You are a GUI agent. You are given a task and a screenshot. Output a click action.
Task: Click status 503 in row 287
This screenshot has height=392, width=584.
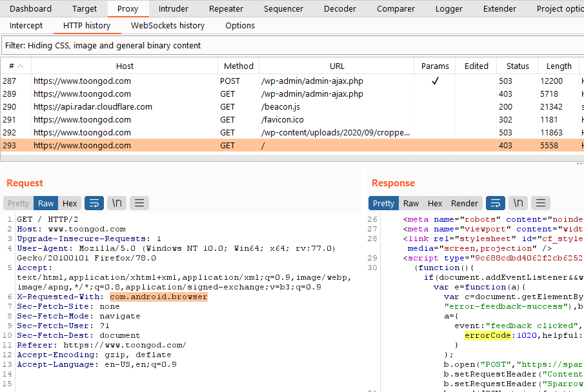505,81
